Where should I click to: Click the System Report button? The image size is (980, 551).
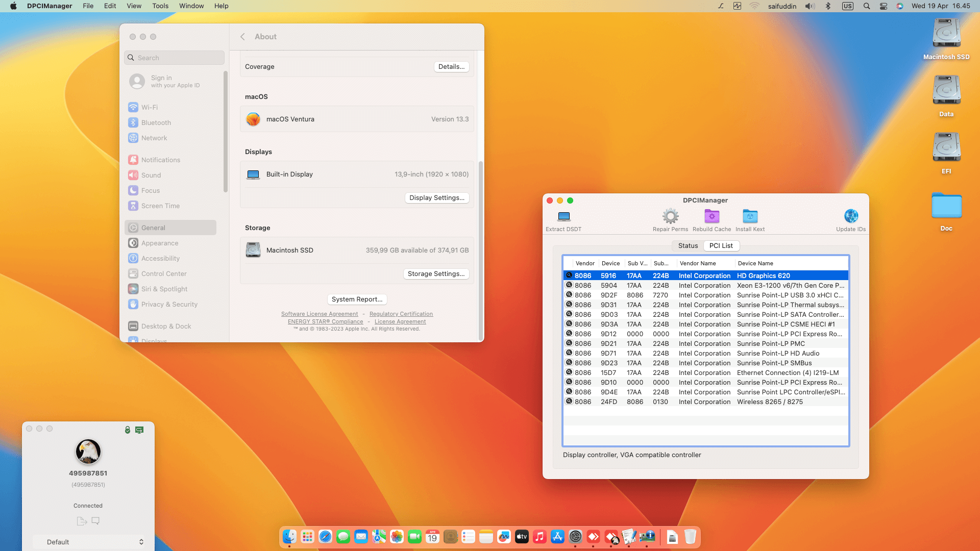[357, 299]
